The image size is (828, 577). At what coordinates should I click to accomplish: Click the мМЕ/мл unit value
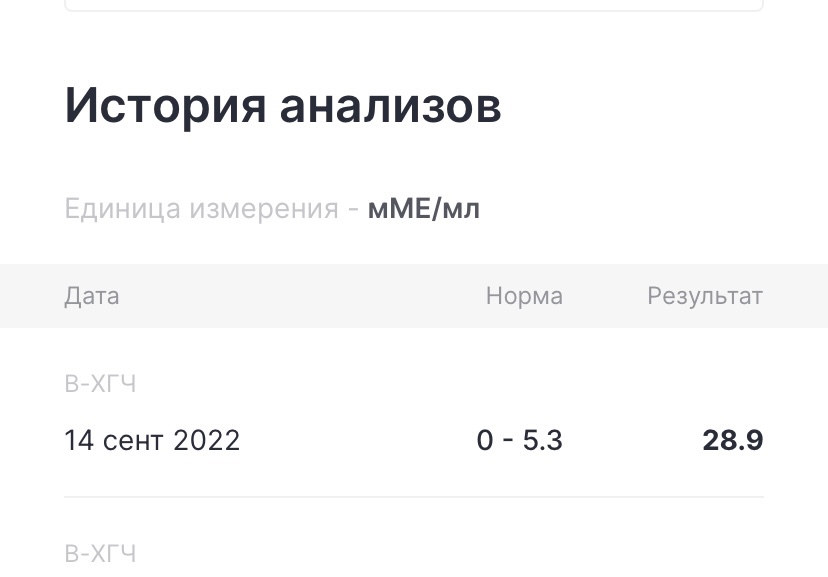[424, 209]
